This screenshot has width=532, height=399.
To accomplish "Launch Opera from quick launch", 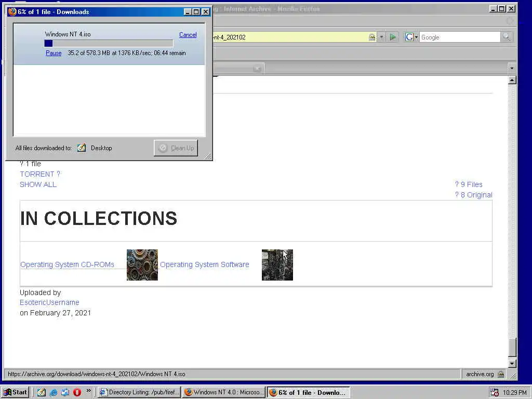I will (77, 393).
